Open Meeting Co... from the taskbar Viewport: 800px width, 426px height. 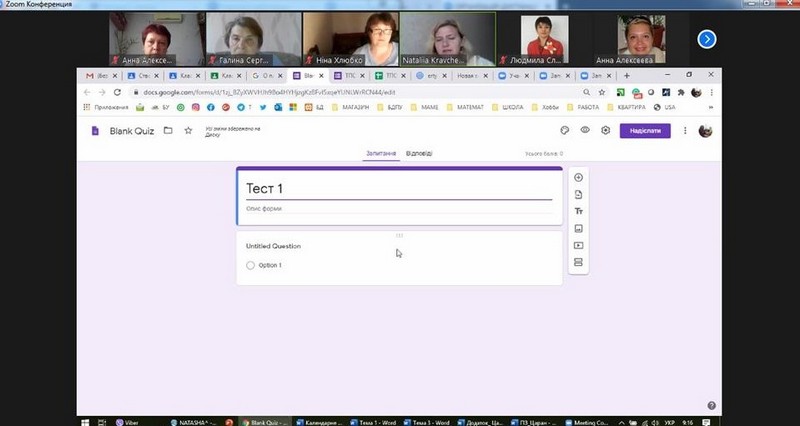coord(587,422)
